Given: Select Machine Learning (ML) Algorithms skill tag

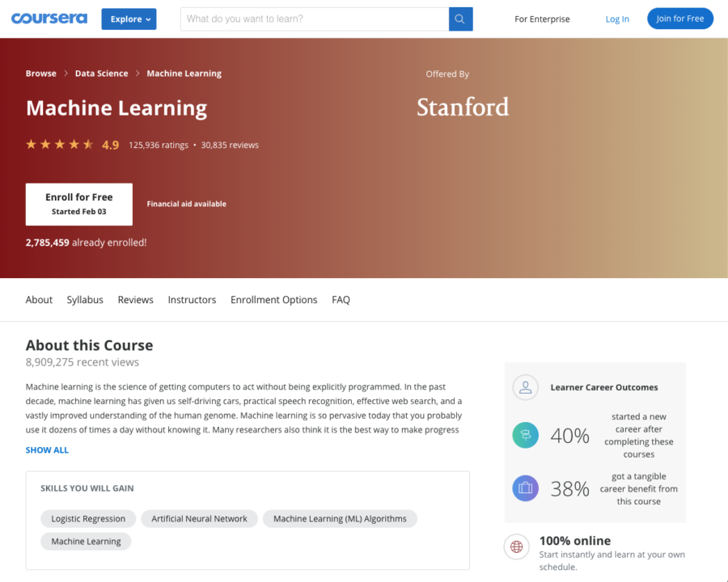Looking at the screenshot, I should [x=340, y=518].
